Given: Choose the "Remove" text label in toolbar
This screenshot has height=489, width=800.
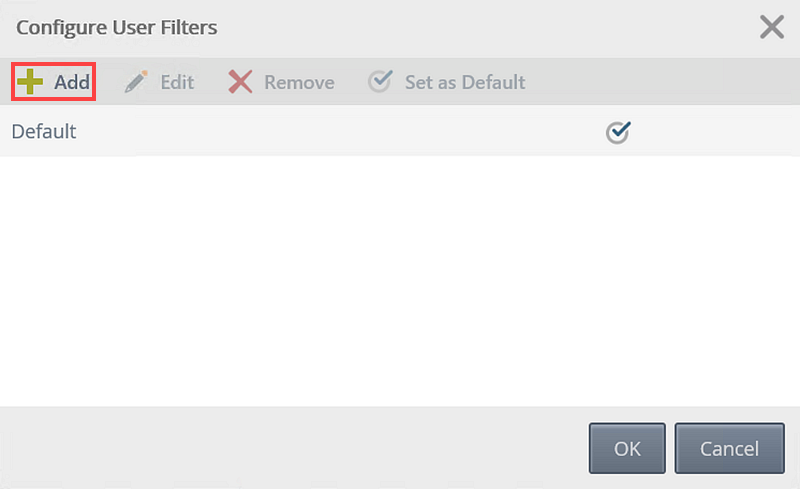Looking at the screenshot, I should (299, 82).
